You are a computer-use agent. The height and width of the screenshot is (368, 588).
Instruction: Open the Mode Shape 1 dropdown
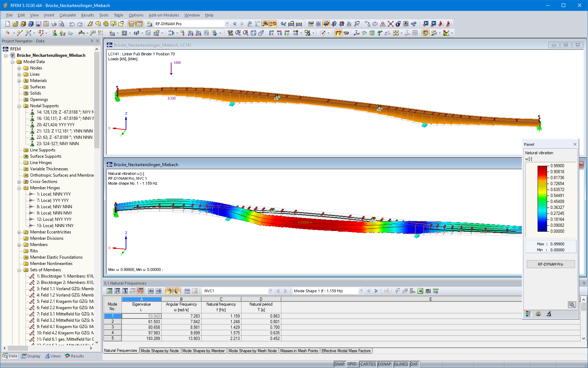pyautogui.click(x=361, y=291)
